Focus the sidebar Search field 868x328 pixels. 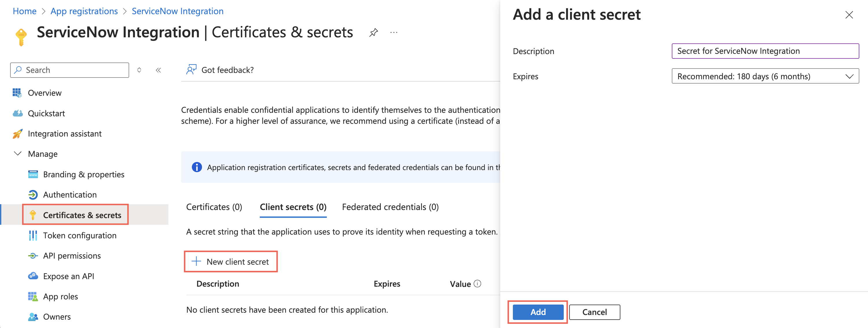pos(69,70)
